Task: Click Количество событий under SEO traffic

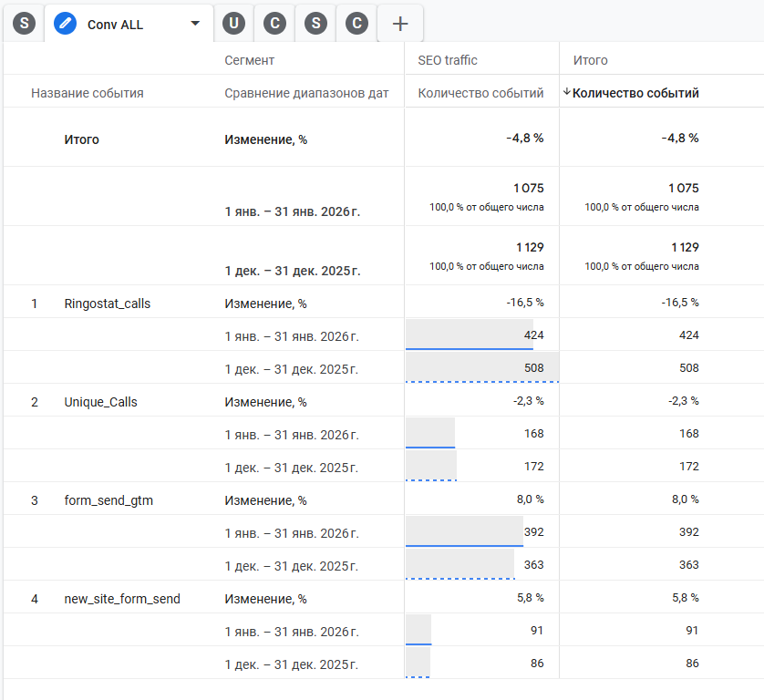Action: tap(480, 93)
